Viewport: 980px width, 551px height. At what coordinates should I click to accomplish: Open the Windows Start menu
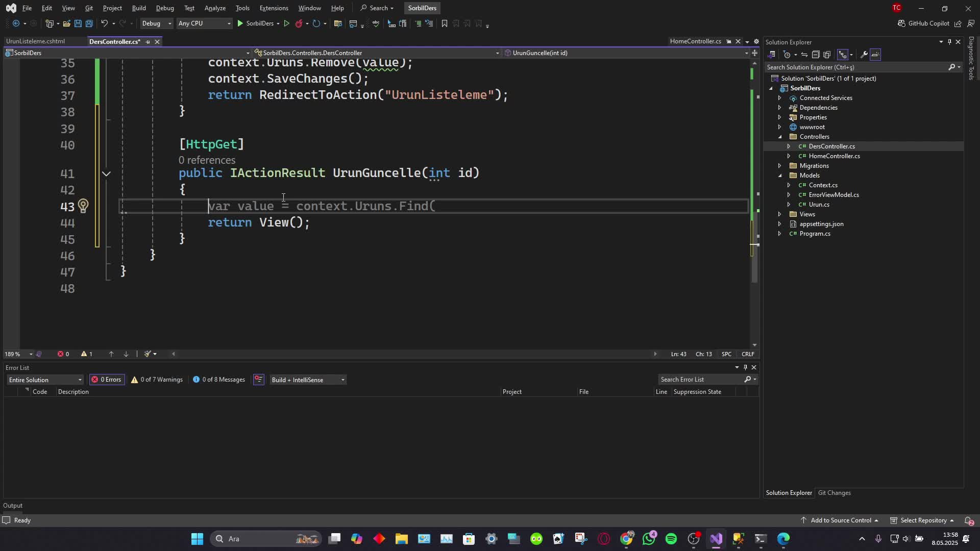pos(197,539)
